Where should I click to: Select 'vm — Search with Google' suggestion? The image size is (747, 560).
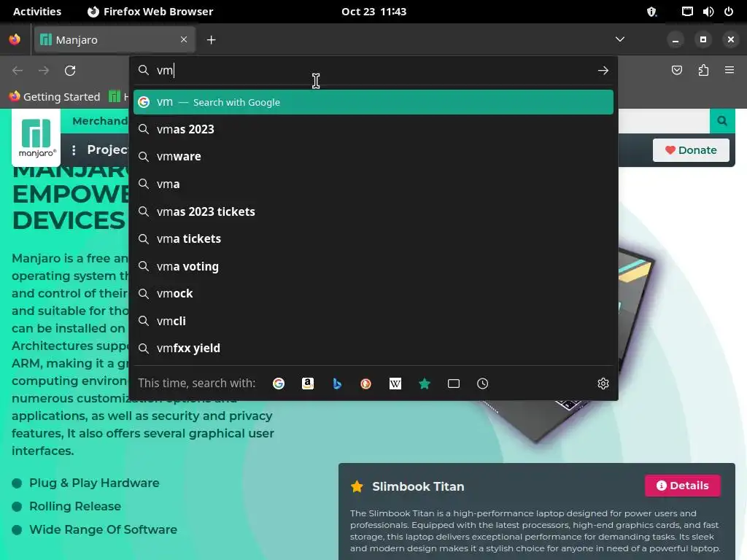pos(373,102)
